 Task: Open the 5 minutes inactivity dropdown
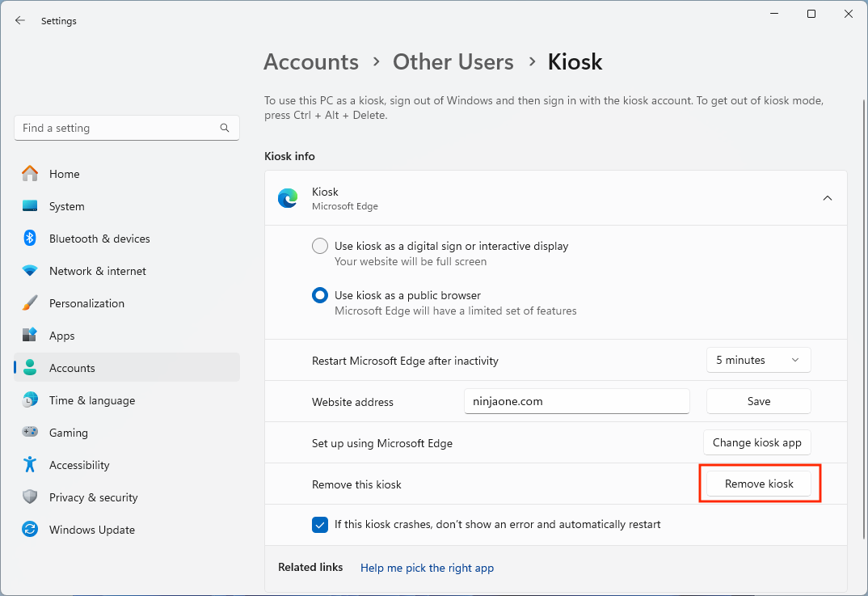(x=758, y=360)
